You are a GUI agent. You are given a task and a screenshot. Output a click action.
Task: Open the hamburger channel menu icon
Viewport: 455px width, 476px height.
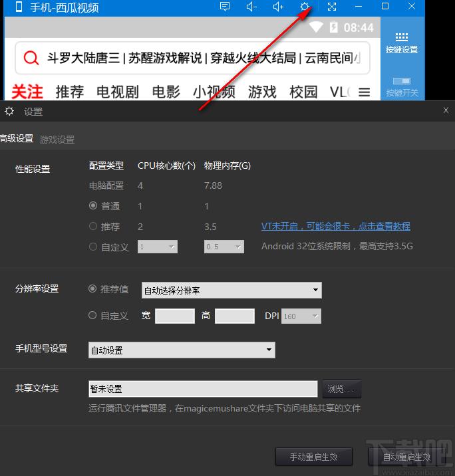[x=364, y=92]
